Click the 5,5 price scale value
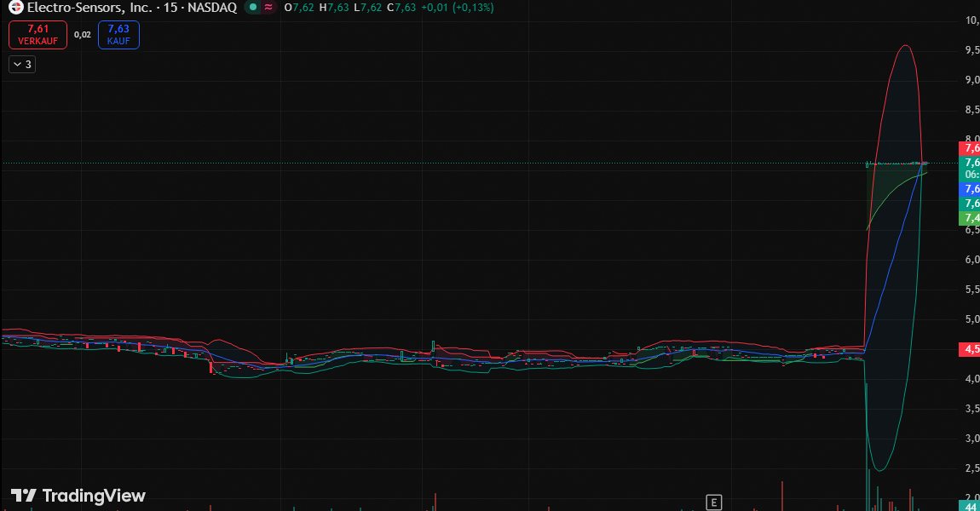980x511 pixels. tap(971, 290)
